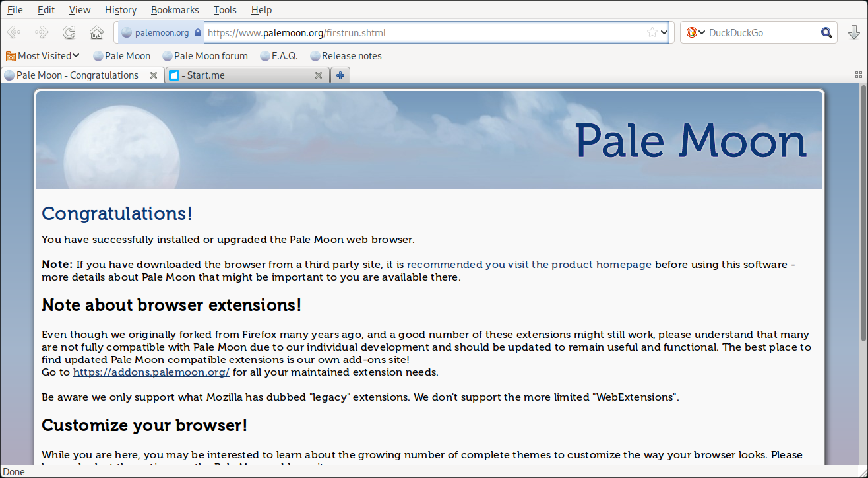Image resolution: width=868 pixels, height=478 pixels.
Task: Go forward with the Forward arrow
Action: pos(41,32)
